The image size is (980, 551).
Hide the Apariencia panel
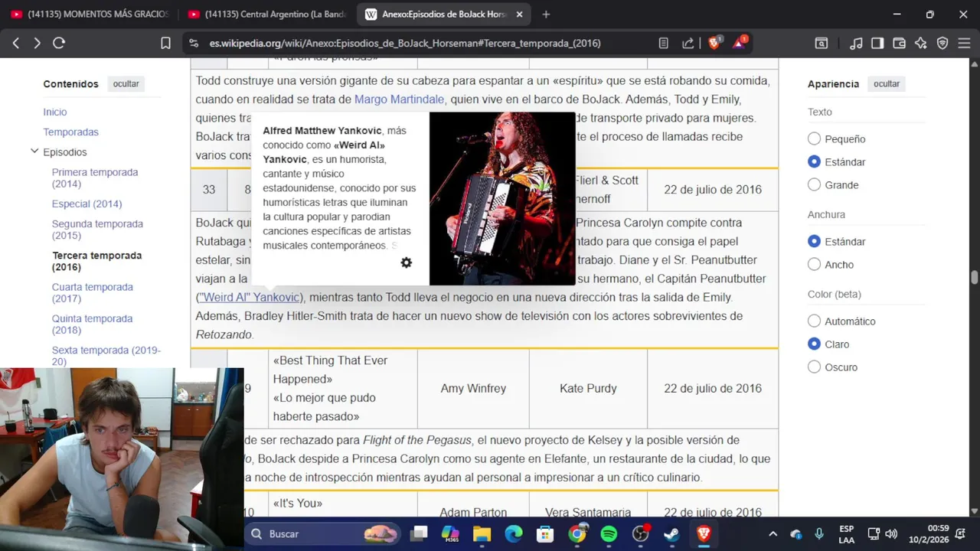point(887,84)
